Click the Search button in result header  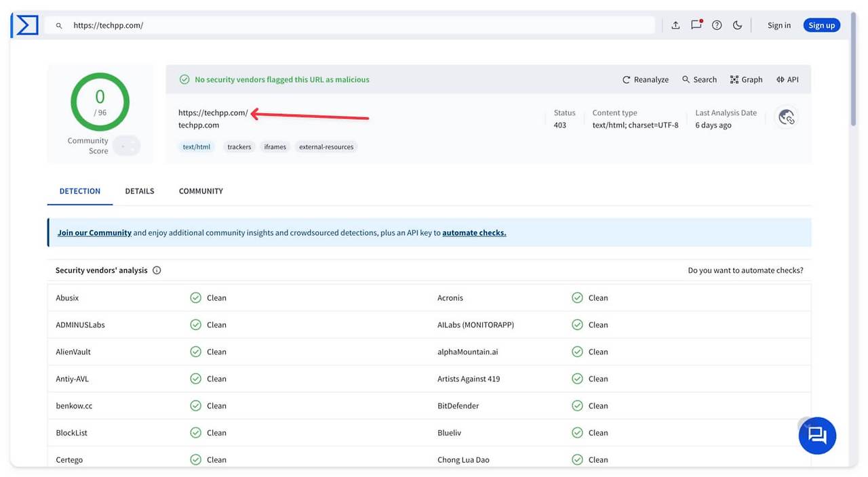point(699,79)
